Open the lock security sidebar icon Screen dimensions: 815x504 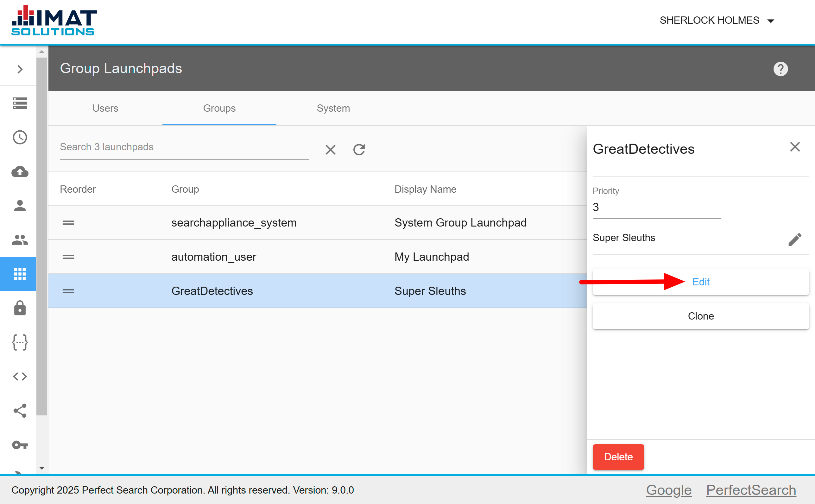pos(20,308)
